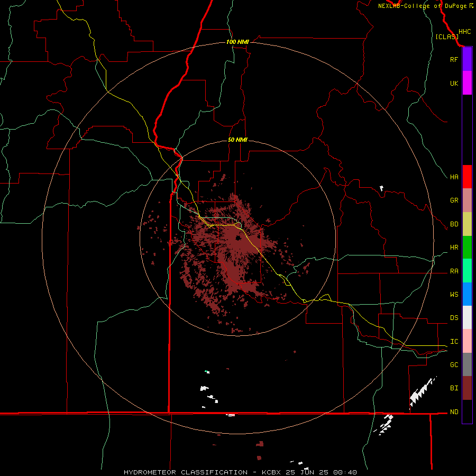Click the HR green legend swatch
Image resolution: width=476 pixels, height=476 pixels.
[x=467, y=247]
